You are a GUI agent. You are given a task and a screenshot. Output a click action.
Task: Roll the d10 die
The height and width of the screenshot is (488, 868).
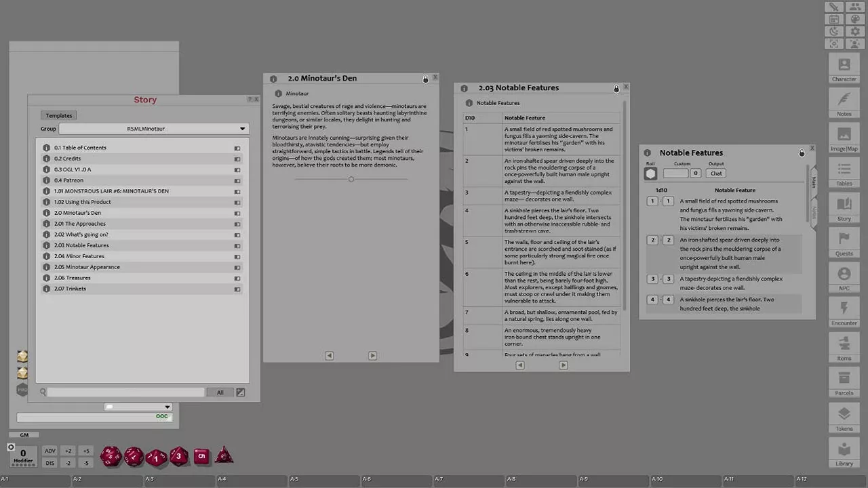click(x=156, y=457)
